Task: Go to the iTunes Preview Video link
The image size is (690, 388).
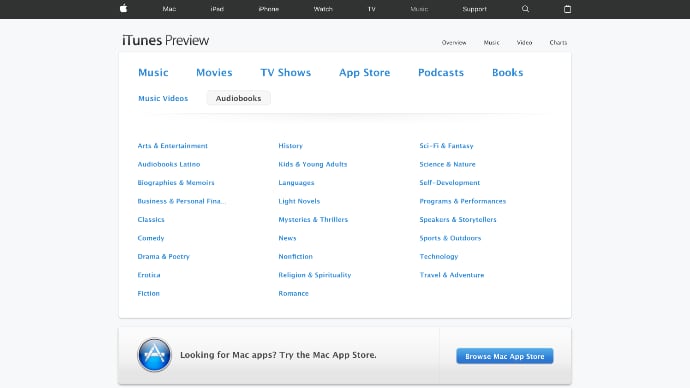Action: (524, 43)
